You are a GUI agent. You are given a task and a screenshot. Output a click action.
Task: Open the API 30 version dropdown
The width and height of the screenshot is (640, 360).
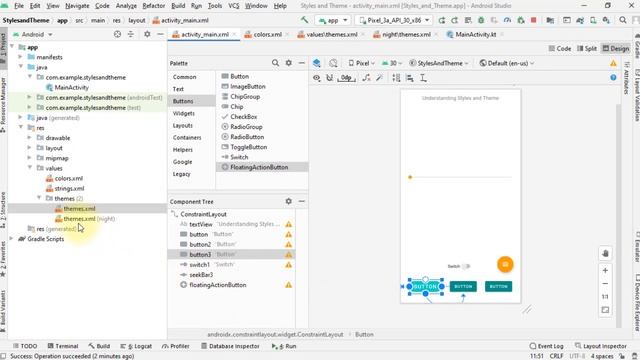pyautogui.click(x=392, y=63)
